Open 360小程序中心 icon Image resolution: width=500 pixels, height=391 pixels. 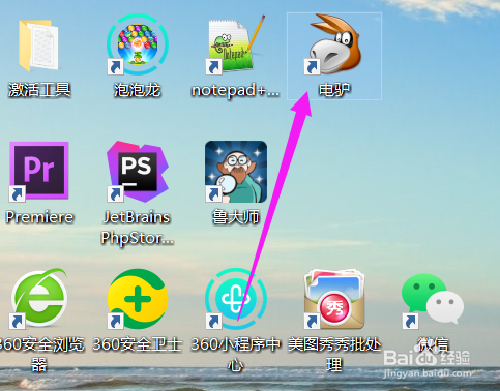pyautogui.click(x=236, y=299)
